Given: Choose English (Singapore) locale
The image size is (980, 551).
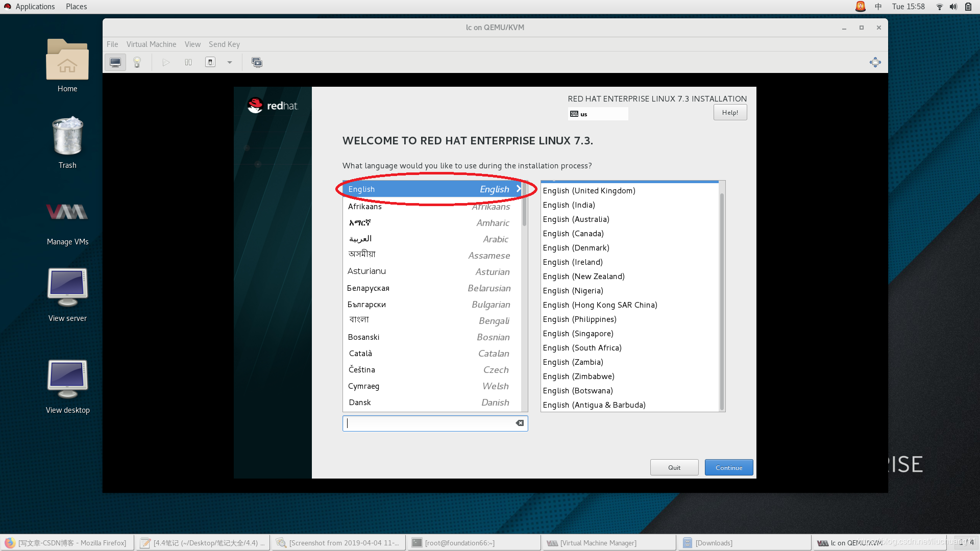Looking at the screenshot, I should pyautogui.click(x=629, y=334).
